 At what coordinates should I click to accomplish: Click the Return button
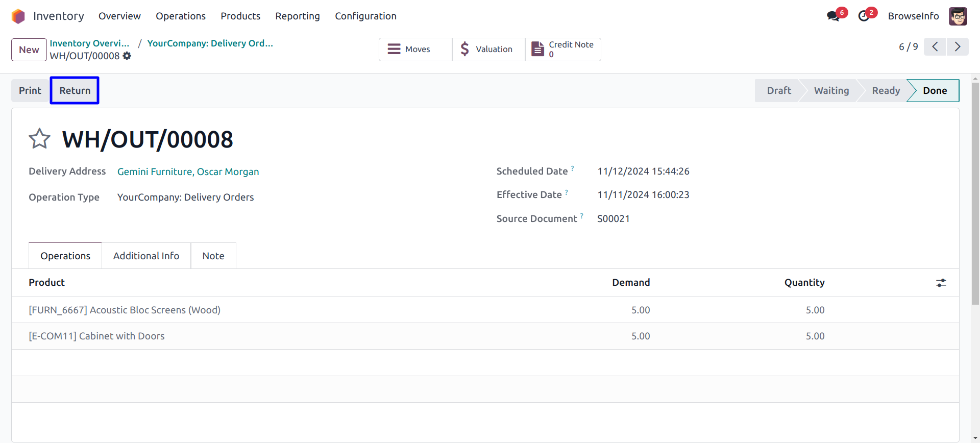click(x=75, y=90)
